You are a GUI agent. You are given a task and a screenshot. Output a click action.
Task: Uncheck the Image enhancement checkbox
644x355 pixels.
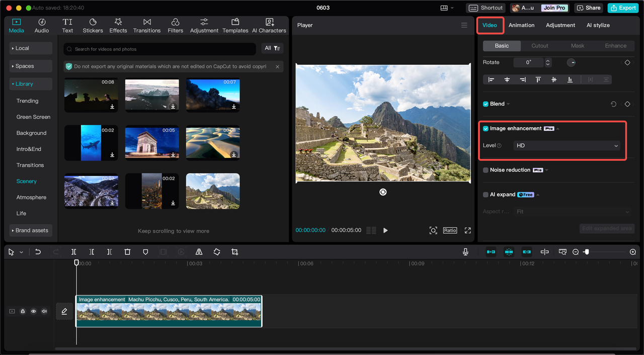[x=486, y=129]
